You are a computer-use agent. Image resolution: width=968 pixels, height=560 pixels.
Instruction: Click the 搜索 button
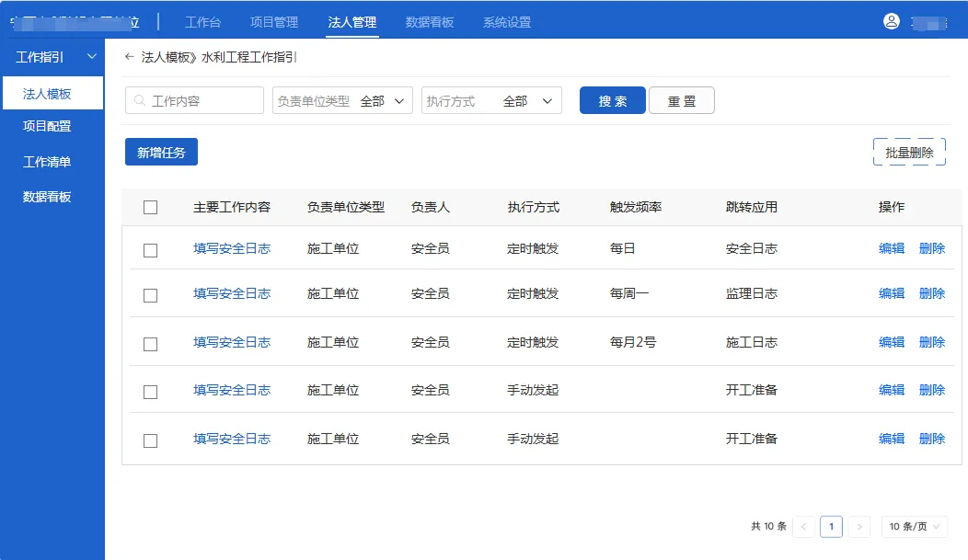pyautogui.click(x=613, y=100)
